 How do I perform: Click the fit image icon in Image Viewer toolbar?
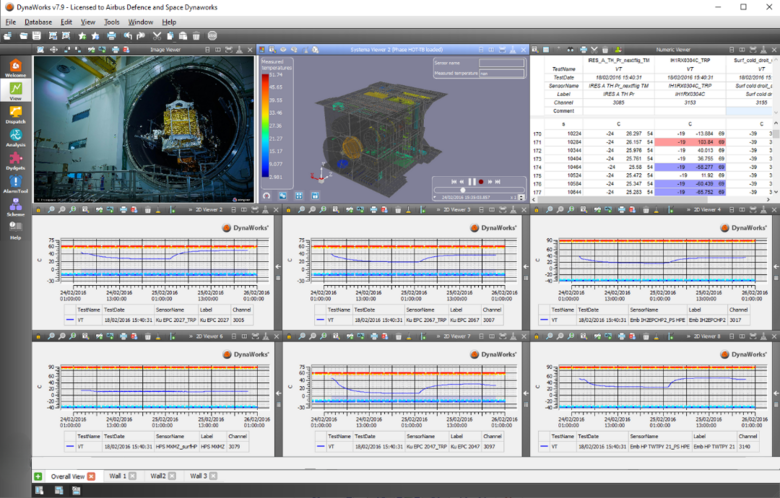[x=40, y=50]
